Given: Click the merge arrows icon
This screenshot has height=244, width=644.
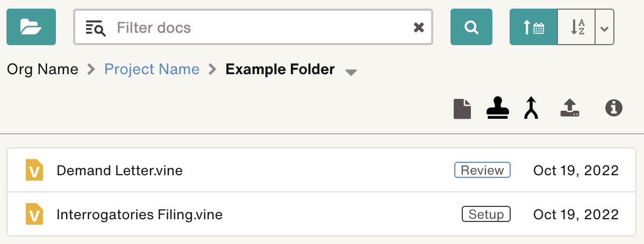Looking at the screenshot, I should (x=531, y=108).
